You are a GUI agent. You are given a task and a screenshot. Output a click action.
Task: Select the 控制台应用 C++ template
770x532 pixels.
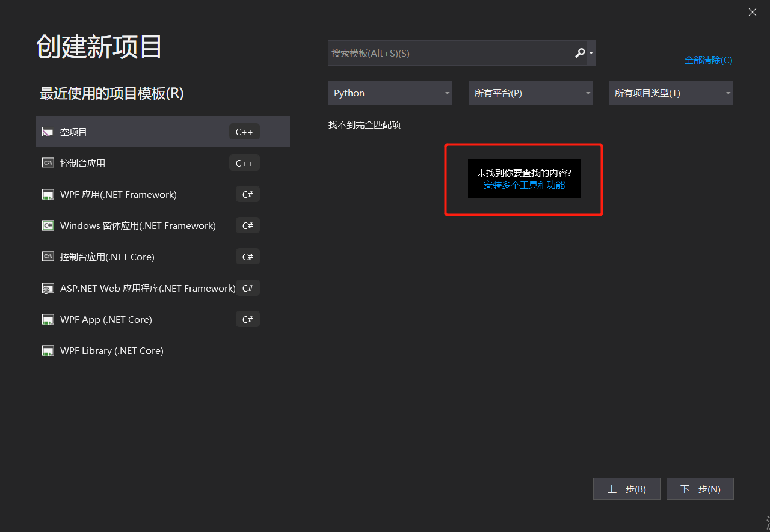click(x=163, y=163)
